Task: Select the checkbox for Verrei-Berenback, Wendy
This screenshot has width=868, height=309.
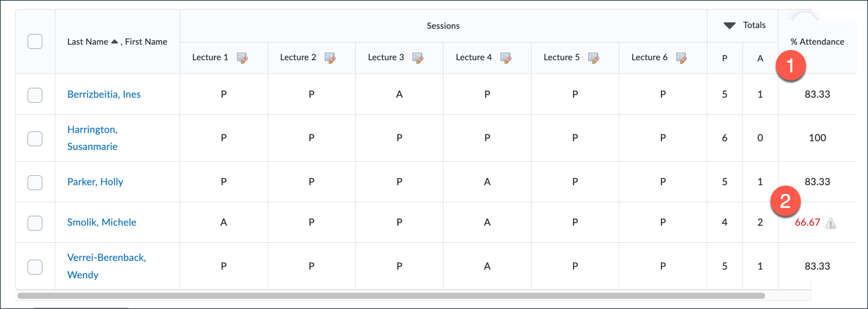Action: 35,267
